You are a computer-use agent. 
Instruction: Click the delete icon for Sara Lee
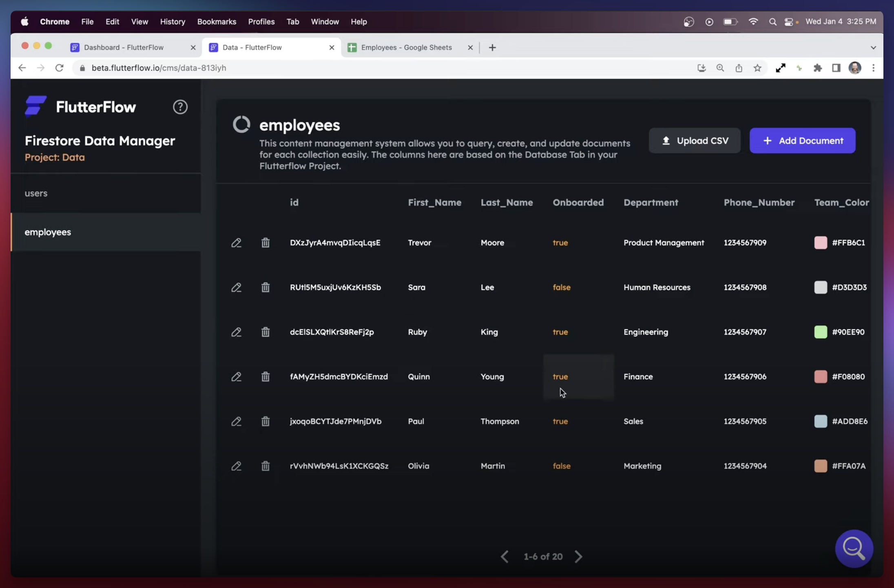tap(265, 287)
